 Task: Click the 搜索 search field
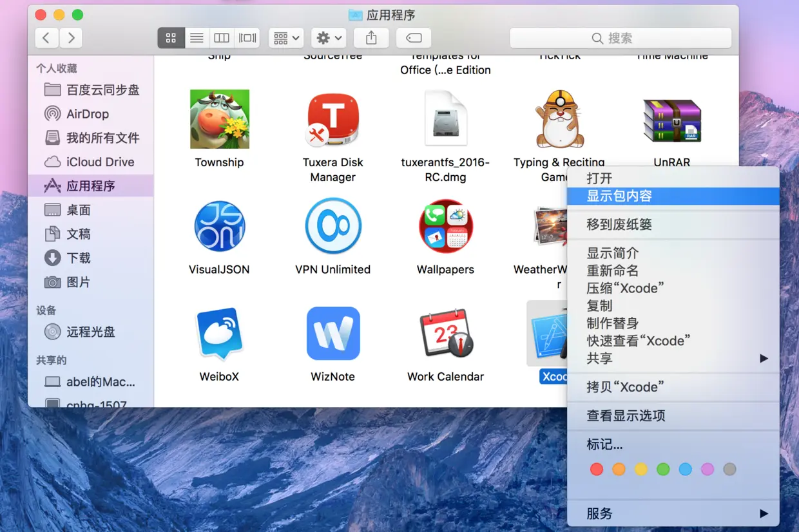pyautogui.click(x=621, y=38)
